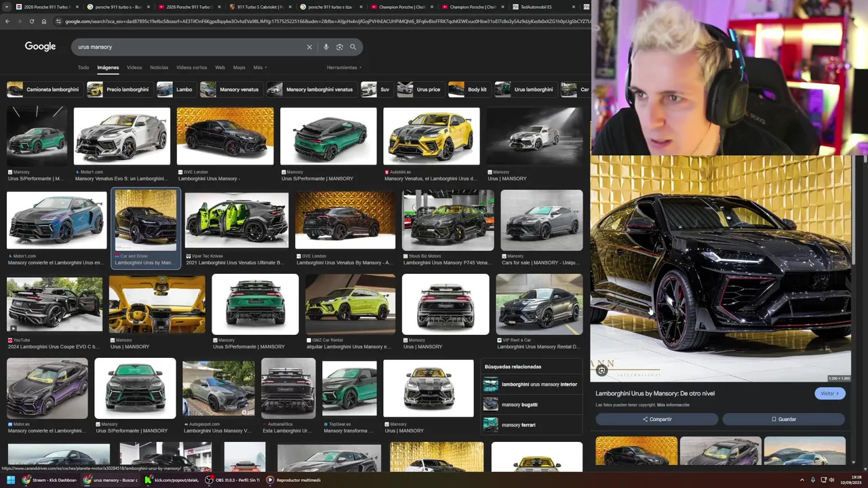Open Reproductor multimedia taskbar item
Viewport: 868px width, 488px height.
coord(293,480)
